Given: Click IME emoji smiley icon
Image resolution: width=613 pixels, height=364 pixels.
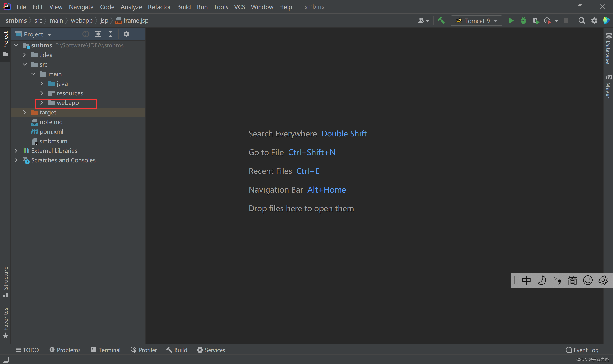Looking at the screenshot, I should coord(588,280).
